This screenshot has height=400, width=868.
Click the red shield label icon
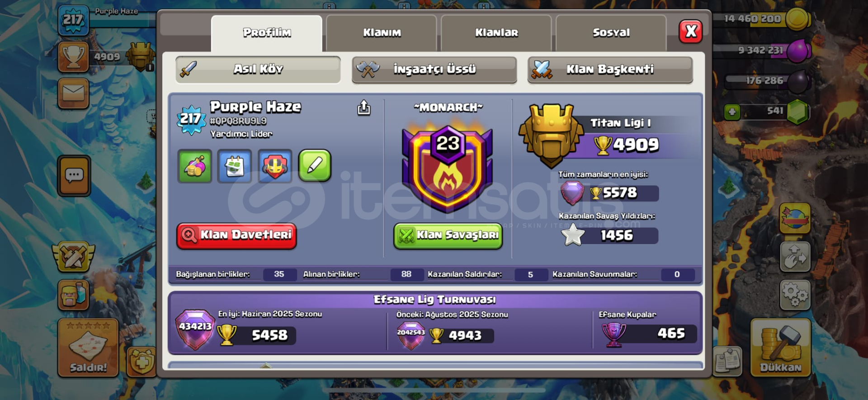coord(274,166)
